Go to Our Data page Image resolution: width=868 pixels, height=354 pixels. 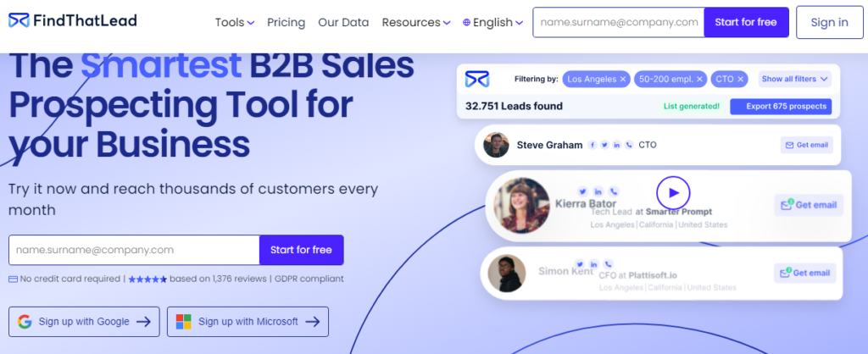pyautogui.click(x=343, y=23)
